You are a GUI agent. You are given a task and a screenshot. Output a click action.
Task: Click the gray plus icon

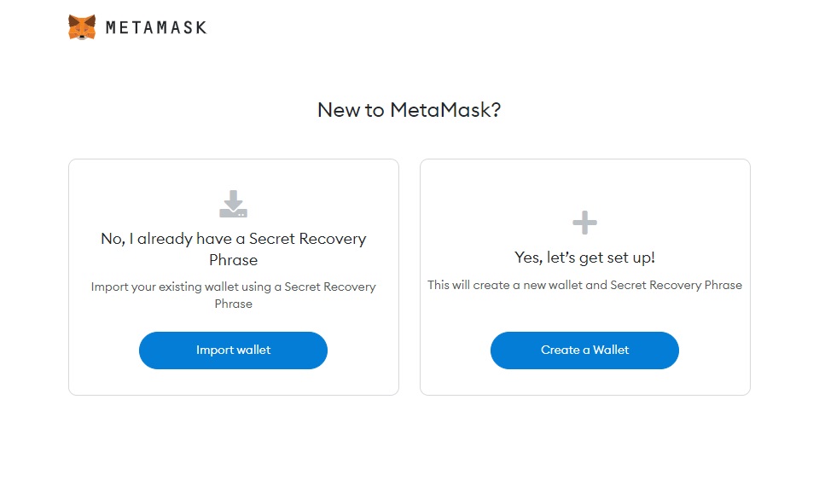coord(584,223)
